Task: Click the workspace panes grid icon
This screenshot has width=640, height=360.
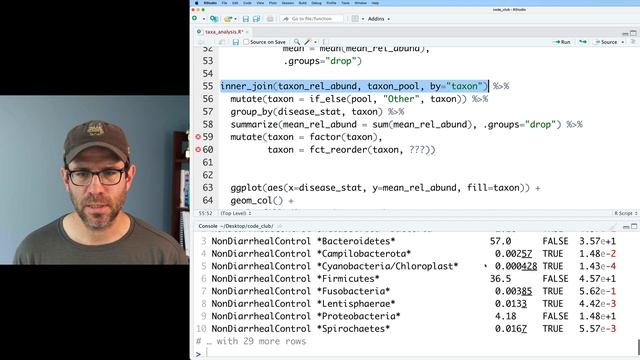Action: pyautogui.click(x=355, y=19)
